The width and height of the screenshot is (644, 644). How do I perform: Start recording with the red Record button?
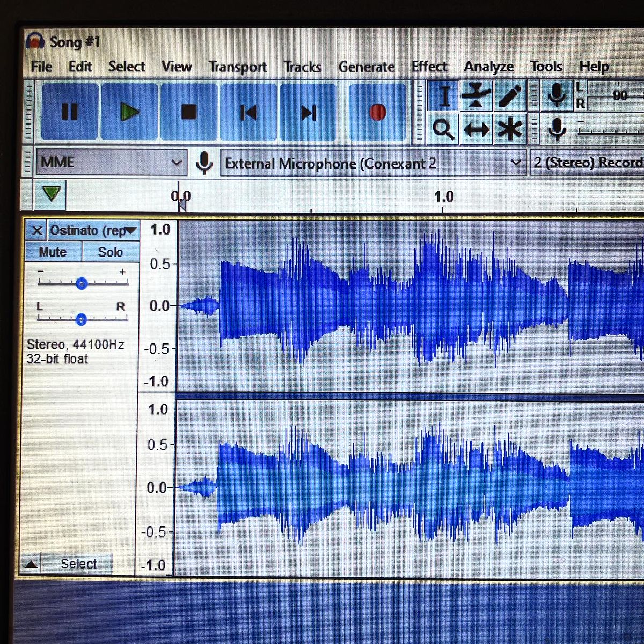pyautogui.click(x=377, y=112)
